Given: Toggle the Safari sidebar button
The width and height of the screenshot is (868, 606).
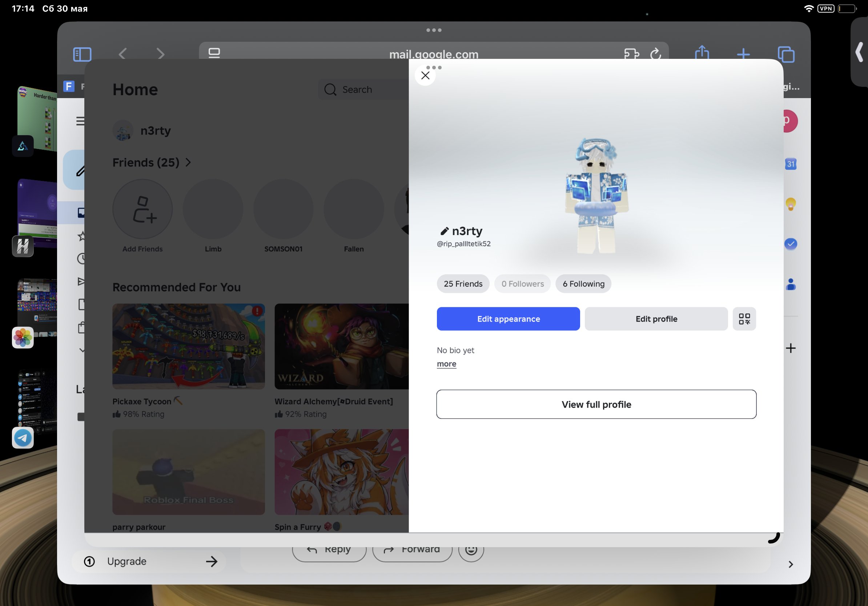Looking at the screenshot, I should [x=82, y=54].
